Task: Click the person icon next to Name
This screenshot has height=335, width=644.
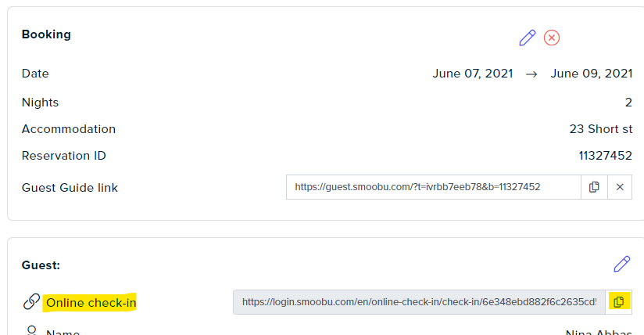Action: [31, 330]
